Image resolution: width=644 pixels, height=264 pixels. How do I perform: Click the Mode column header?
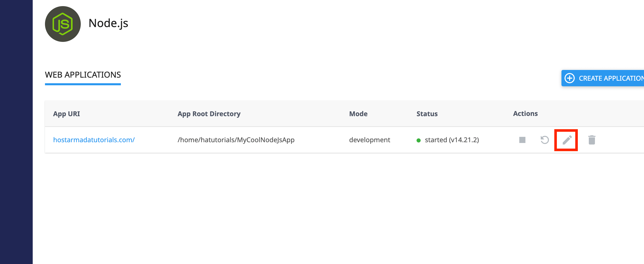pyautogui.click(x=358, y=114)
